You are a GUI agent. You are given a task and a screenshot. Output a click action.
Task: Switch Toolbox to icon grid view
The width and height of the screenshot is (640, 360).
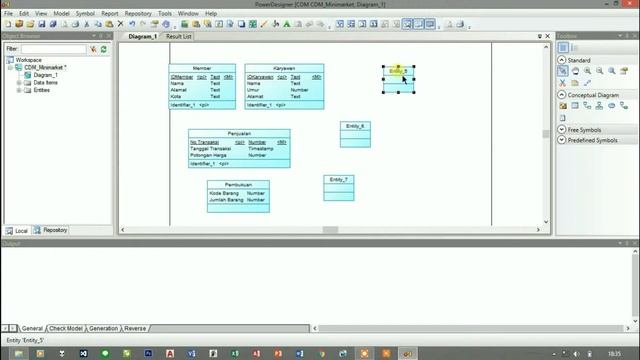coord(563,48)
